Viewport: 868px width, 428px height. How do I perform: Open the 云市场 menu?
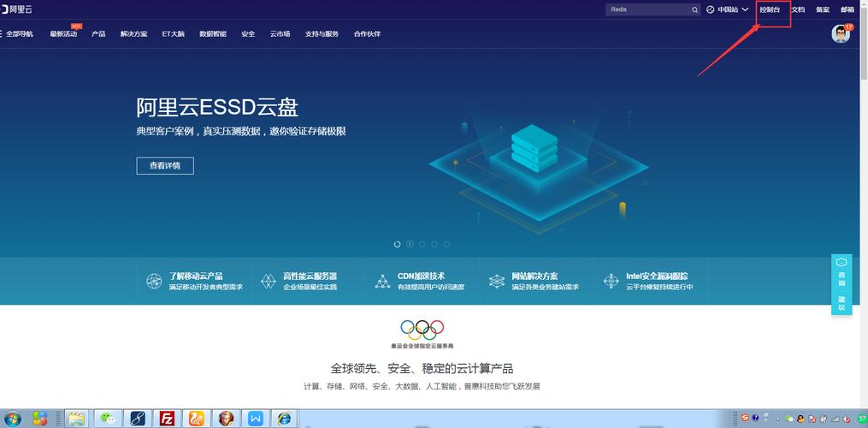coord(280,34)
